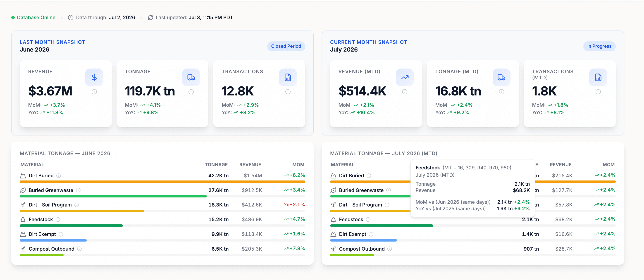Click the $16.6K July Dirt Exempt revenue

pyautogui.click(x=563, y=234)
